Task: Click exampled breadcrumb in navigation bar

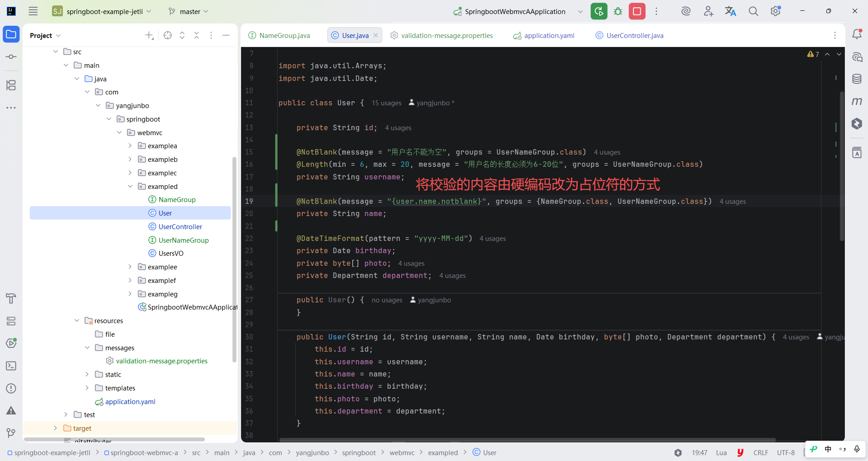Action: click(443, 452)
